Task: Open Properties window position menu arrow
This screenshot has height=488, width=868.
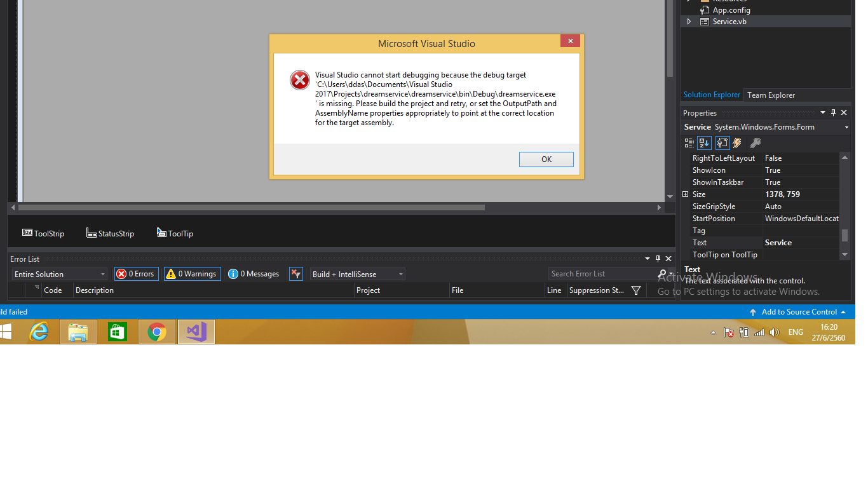Action: point(823,112)
